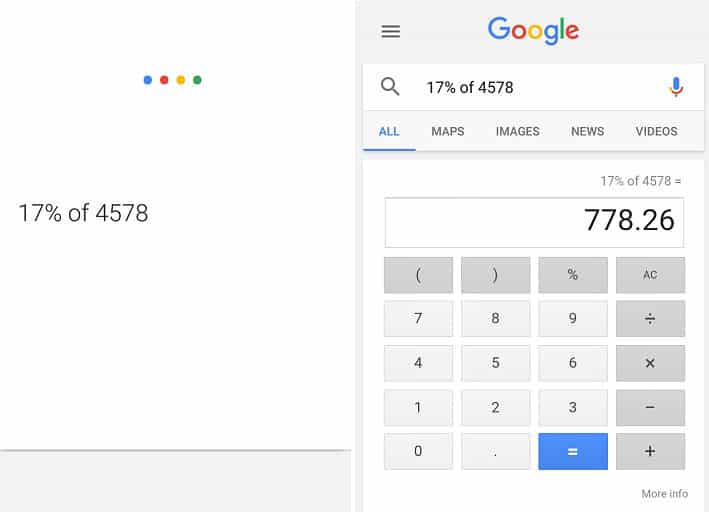The image size is (709, 512).
Task: Tap the plus operator key
Action: (650, 451)
